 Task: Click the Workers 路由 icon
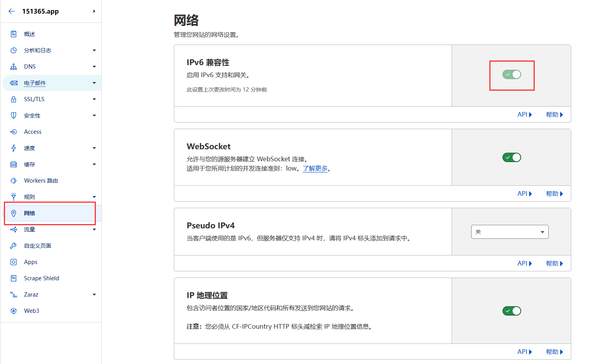pyautogui.click(x=14, y=181)
